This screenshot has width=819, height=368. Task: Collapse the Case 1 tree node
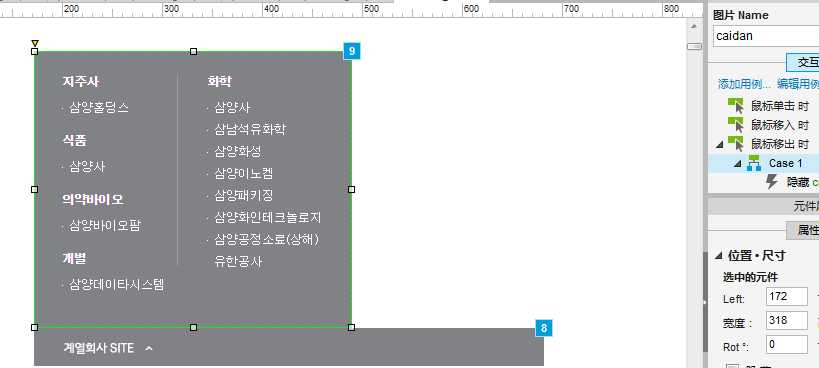coord(738,163)
